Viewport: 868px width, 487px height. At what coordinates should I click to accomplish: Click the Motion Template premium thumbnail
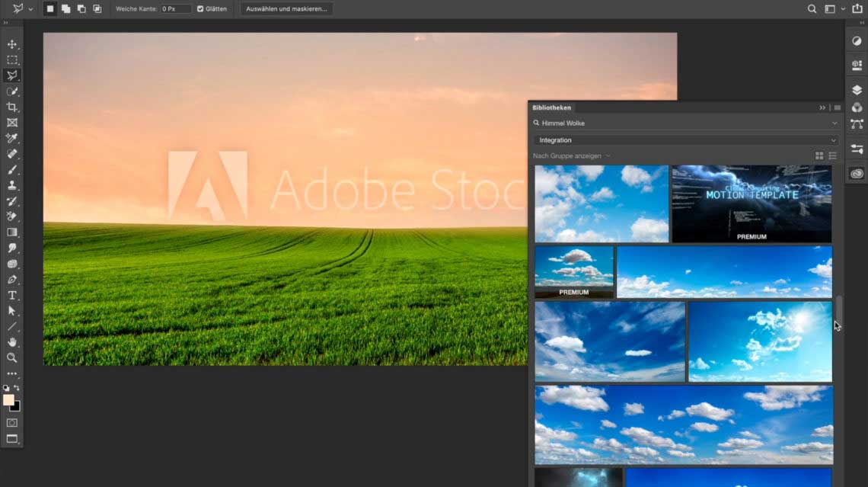pyautogui.click(x=752, y=204)
